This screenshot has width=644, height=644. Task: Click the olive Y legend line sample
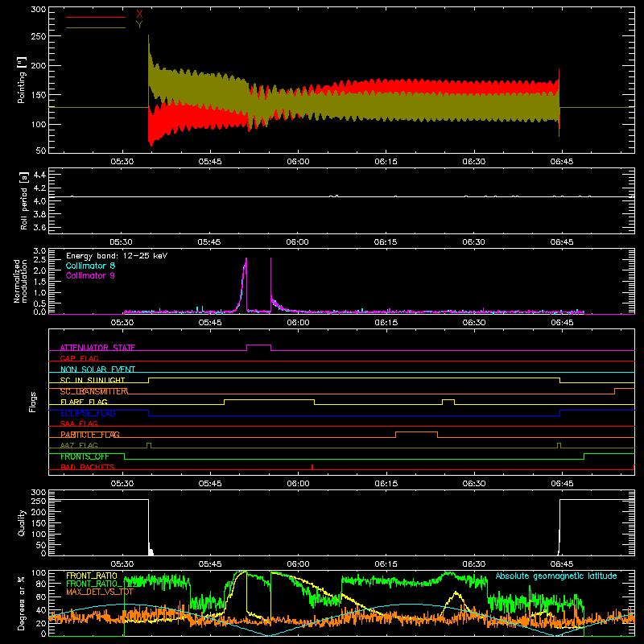tap(96, 27)
